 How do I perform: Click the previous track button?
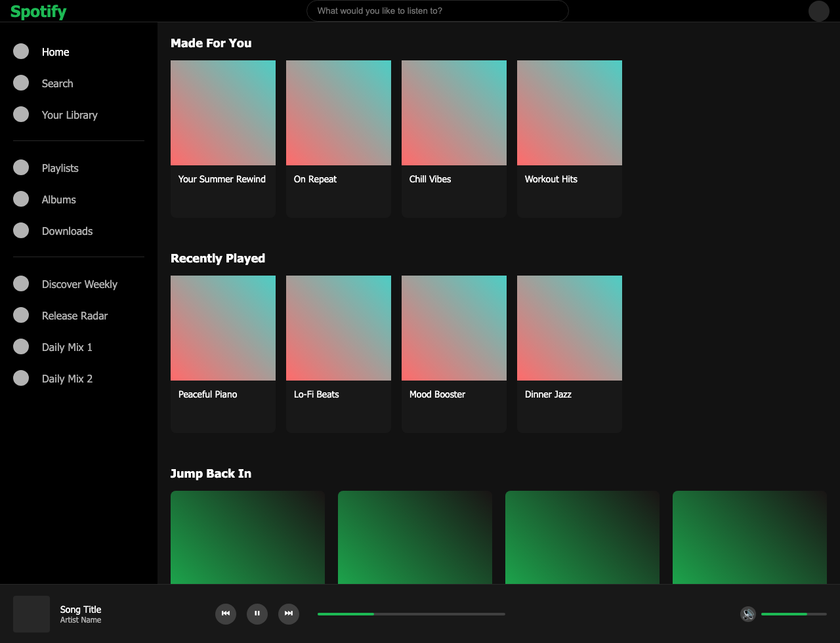click(x=226, y=613)
